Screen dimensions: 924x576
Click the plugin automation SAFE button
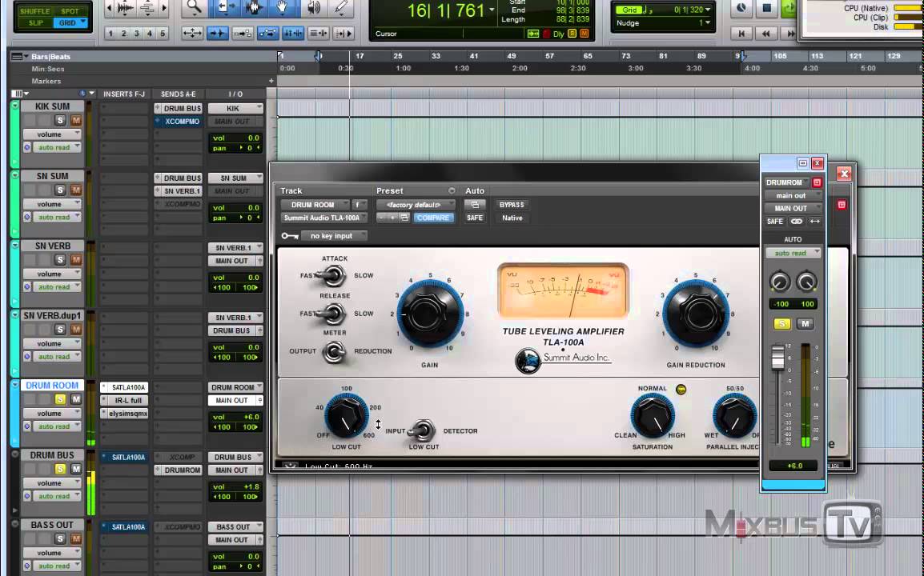click(474, 218)
